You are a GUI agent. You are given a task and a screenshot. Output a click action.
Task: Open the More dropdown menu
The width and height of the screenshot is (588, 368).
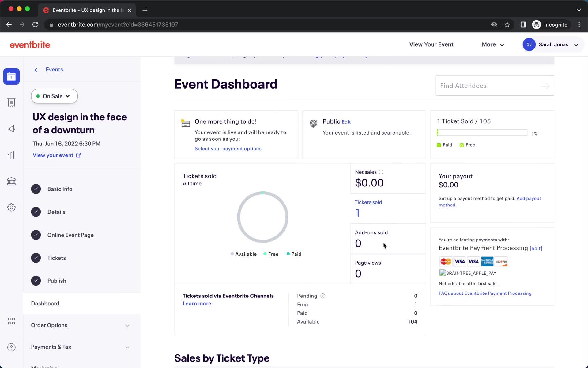coord(493,45)
